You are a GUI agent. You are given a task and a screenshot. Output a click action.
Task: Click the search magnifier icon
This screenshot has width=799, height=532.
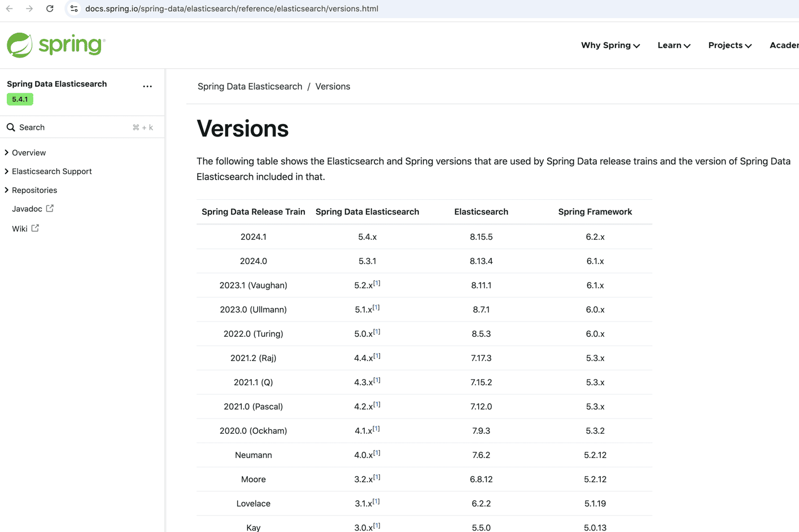tap(11, 127)
